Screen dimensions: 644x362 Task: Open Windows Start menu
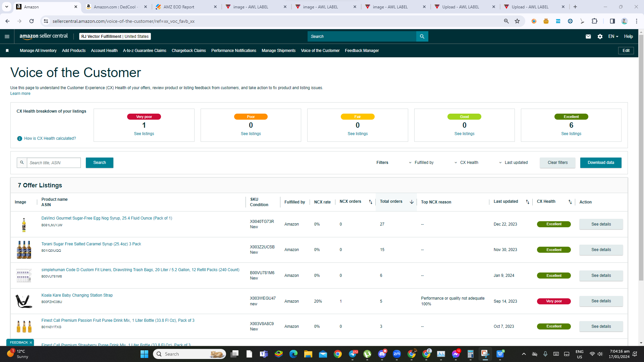click(144, 354)
